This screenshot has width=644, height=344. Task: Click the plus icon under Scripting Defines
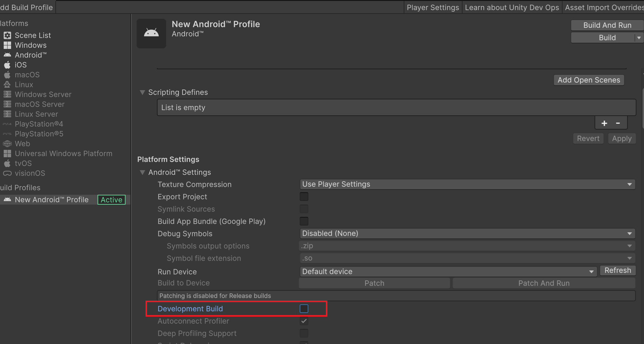pos(604,123)
